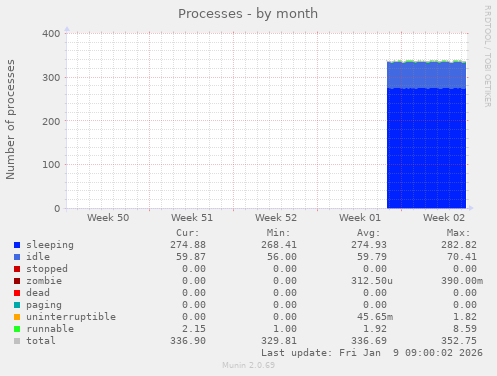Click the dark blue sleeping area in graph
The height and width of the screenshot is (376, 497).
(426, 148)
